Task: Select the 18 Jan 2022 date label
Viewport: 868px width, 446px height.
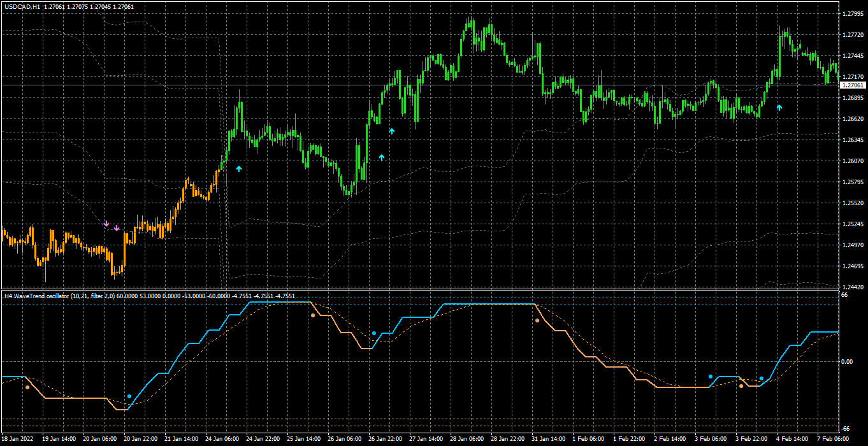Action: (x=18, y=439)
